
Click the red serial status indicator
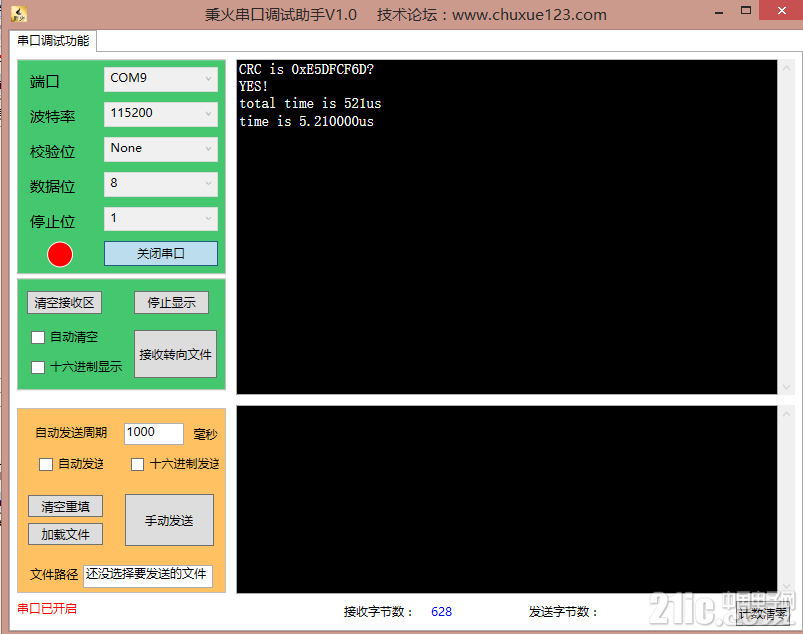(60, 255)
